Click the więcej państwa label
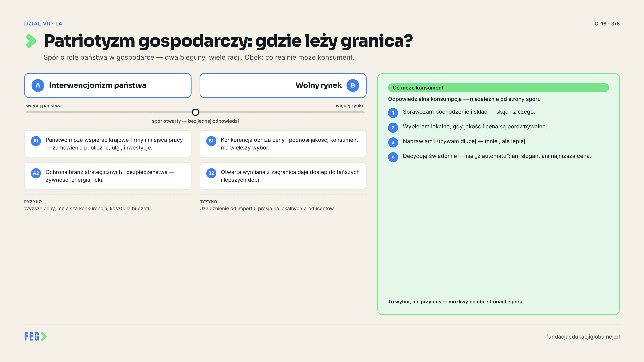Viewport: 644px width, 362px height. click(44, 106)
